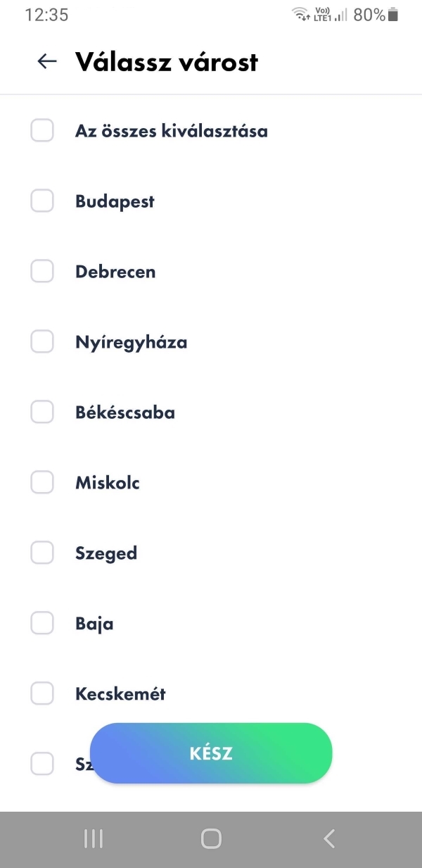
Task: Tap the Wi-Fi icon in status bar
Action: (301, 15)
